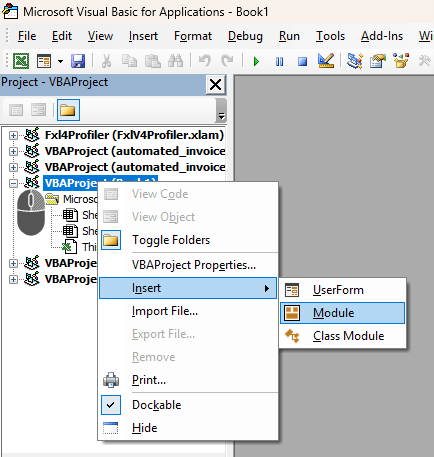The height and width of the screenshot is (457, 434).
Task: Open the Tools menu
Action: pos(330,36)
